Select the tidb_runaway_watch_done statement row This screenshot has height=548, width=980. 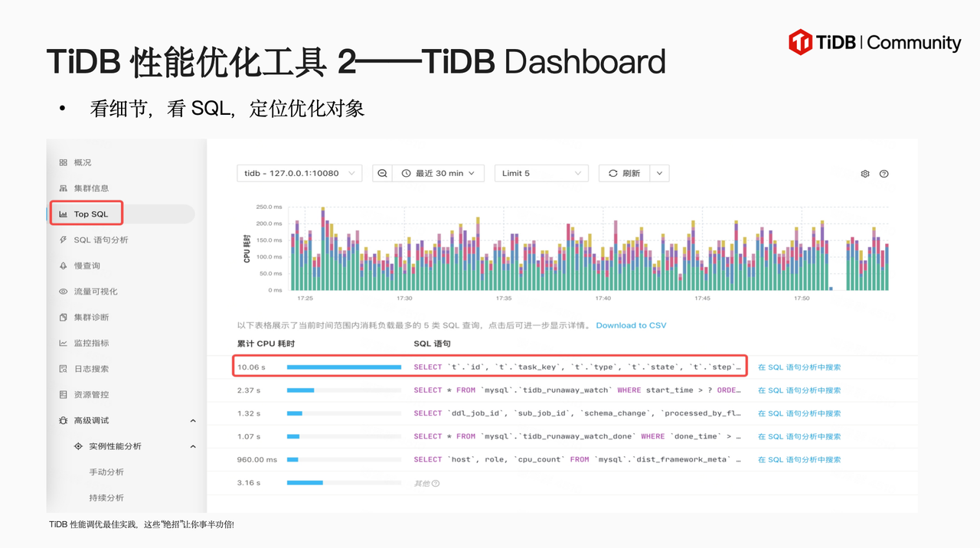[577, 437]
